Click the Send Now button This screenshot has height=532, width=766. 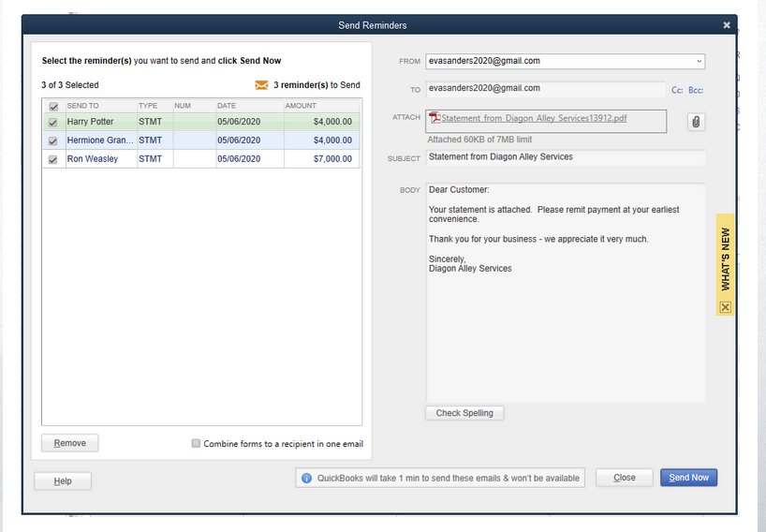[x=688, y=478]
